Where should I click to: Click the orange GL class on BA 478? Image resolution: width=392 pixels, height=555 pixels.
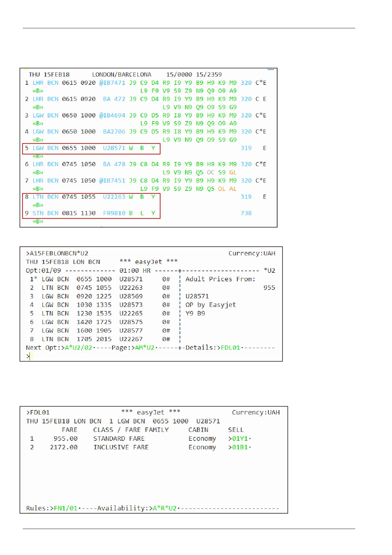pyautogui.click(x=233, y=172)
